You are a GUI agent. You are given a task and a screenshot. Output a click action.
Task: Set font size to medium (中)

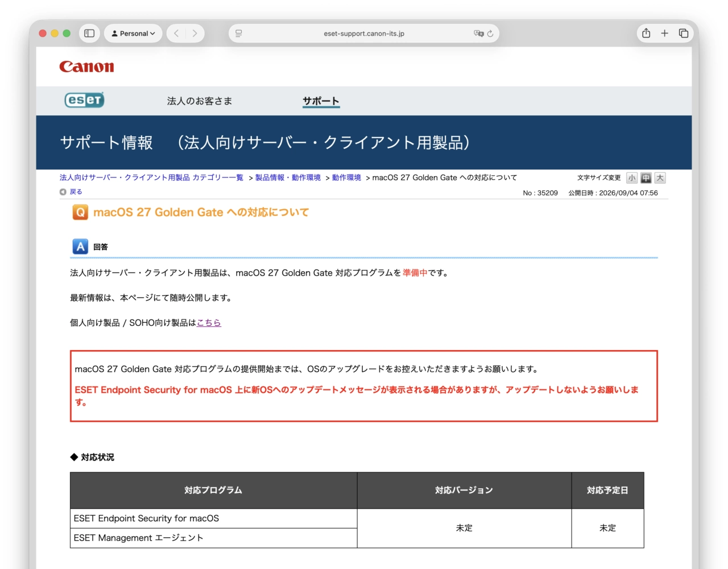click(x=646, y=178)
